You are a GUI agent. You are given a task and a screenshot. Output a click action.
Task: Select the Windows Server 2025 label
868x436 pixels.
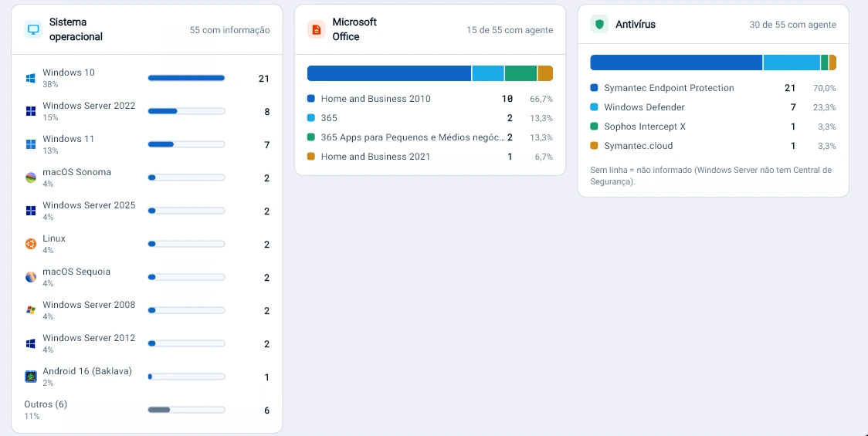89,205
